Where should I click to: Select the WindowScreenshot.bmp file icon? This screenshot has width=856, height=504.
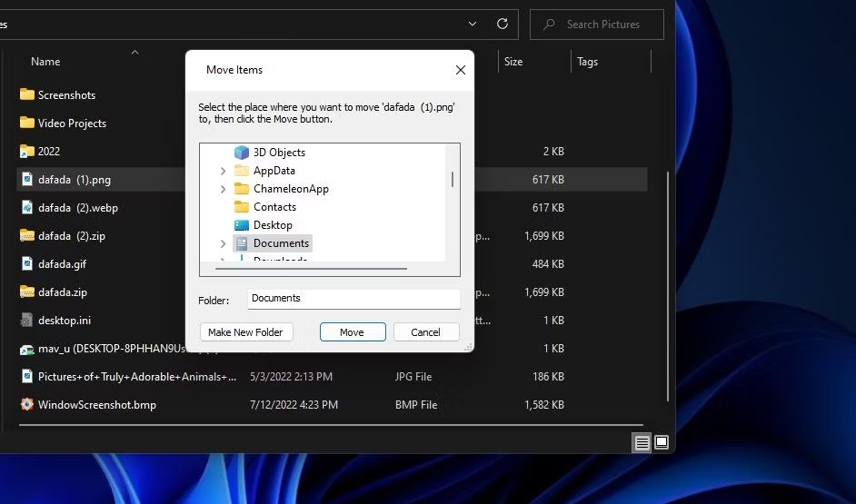26,404
